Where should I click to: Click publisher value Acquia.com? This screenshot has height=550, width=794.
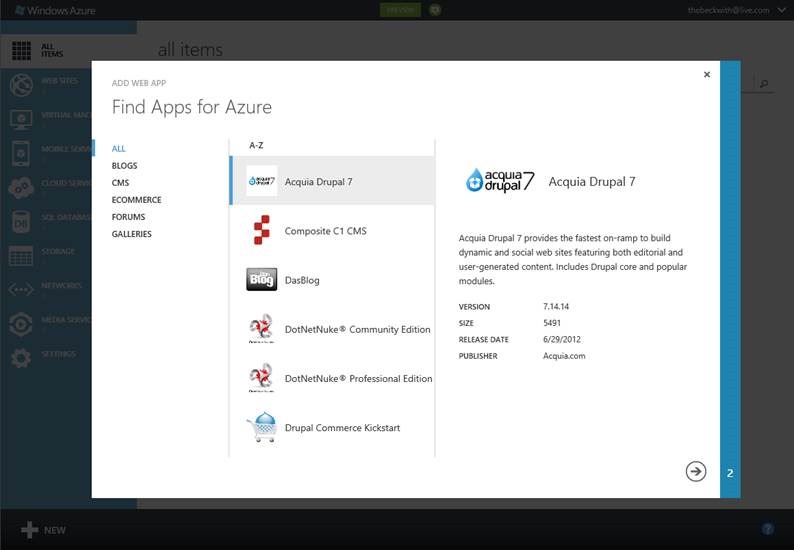click(564, 356)
